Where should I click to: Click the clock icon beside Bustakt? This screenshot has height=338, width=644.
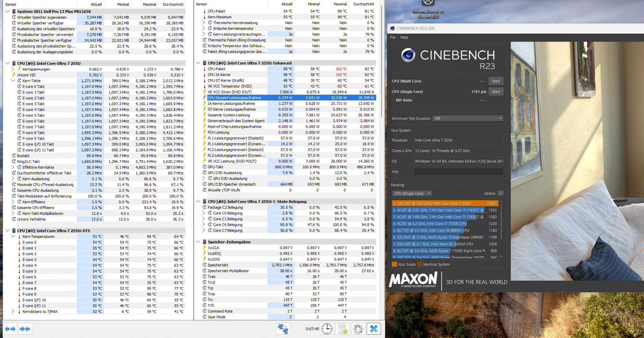click(14, 156)
